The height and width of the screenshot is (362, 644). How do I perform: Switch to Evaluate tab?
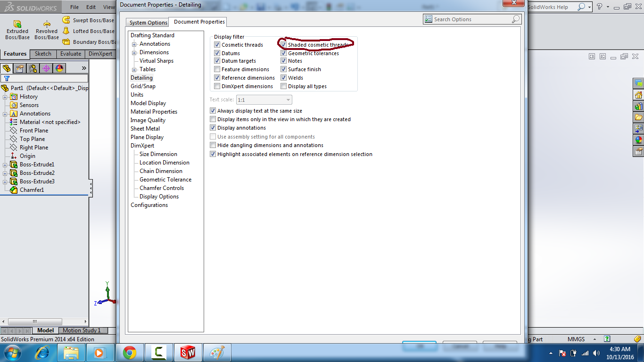pos(71,54)
